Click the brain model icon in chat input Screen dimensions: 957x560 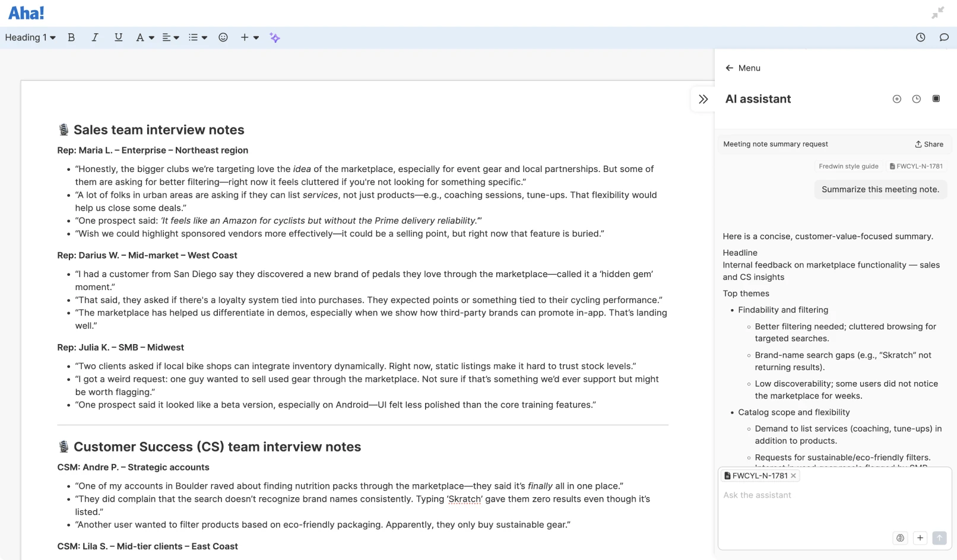899,538
